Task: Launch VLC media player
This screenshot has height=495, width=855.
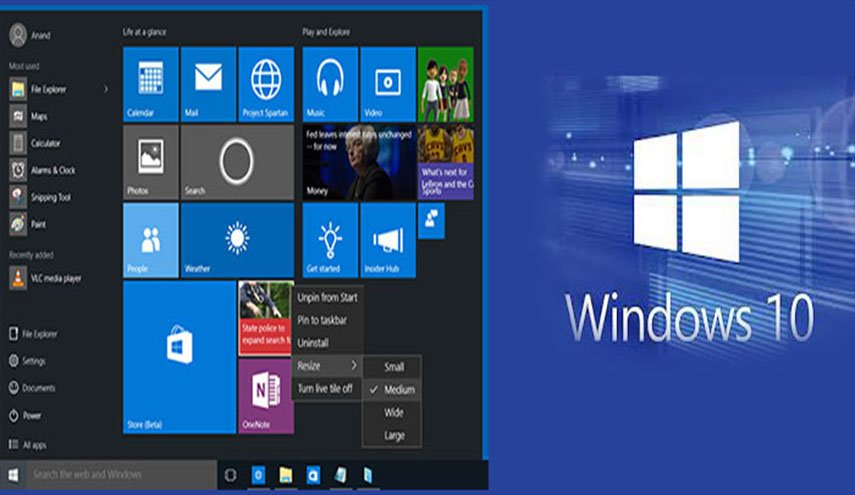Action: pyautogui.click(x=57, y=279)
